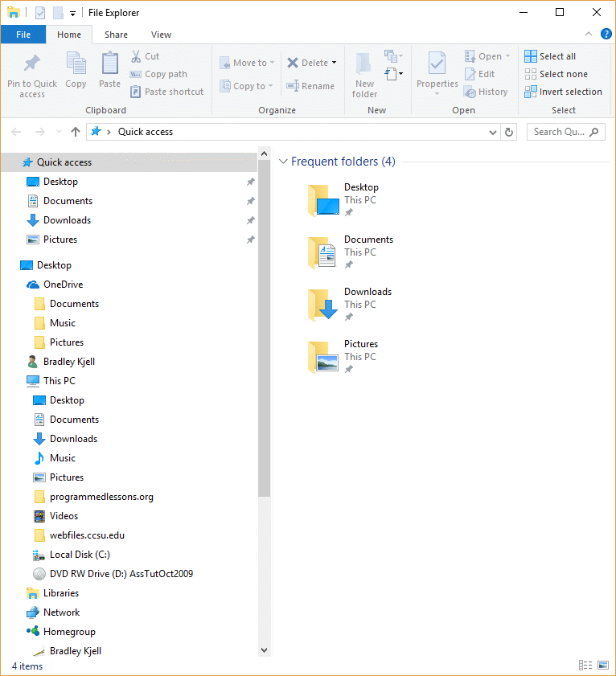The width and height of the screenshot is (616, 676).
Task: Refresh the current Quick access view
Action: tap(508, 132)
